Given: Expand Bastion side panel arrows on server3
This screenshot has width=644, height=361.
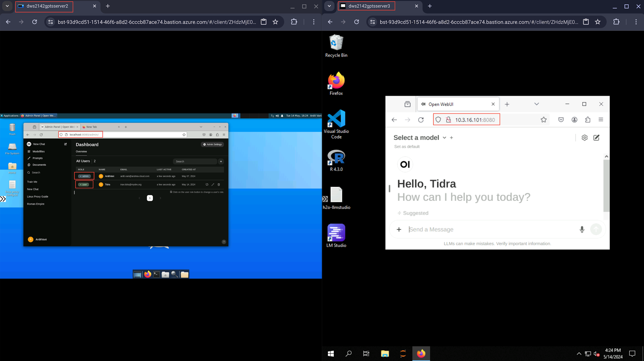Looking at the screenshot, I should 325,199.
